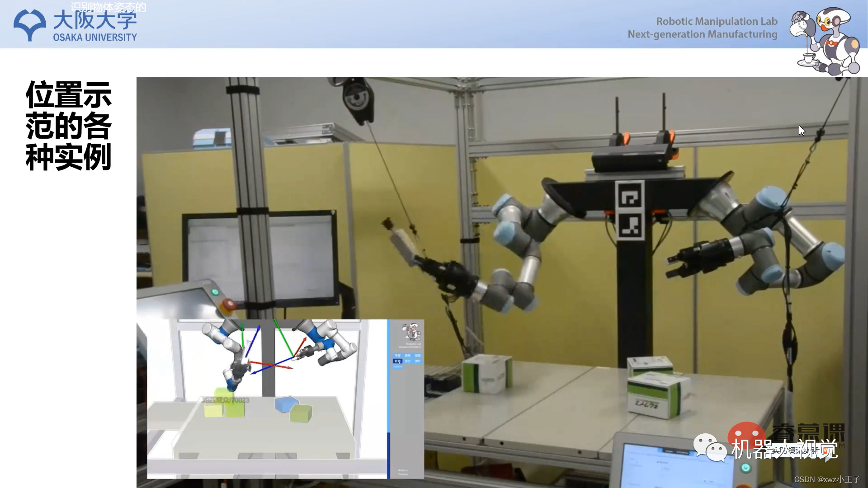This screenshot has height=488, width=868.
Task: Select highlighted dark-blue 計画 button in simulation panel
Action: (397, 361)
